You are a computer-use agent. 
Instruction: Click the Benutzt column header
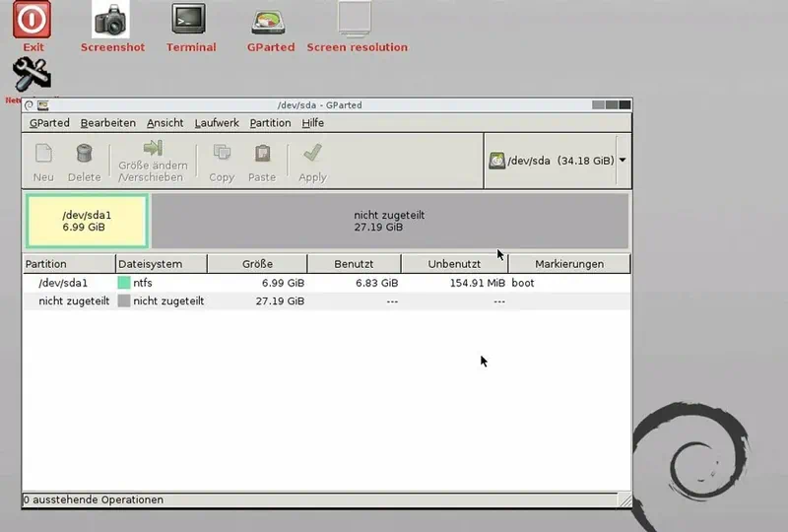[354, 264]
